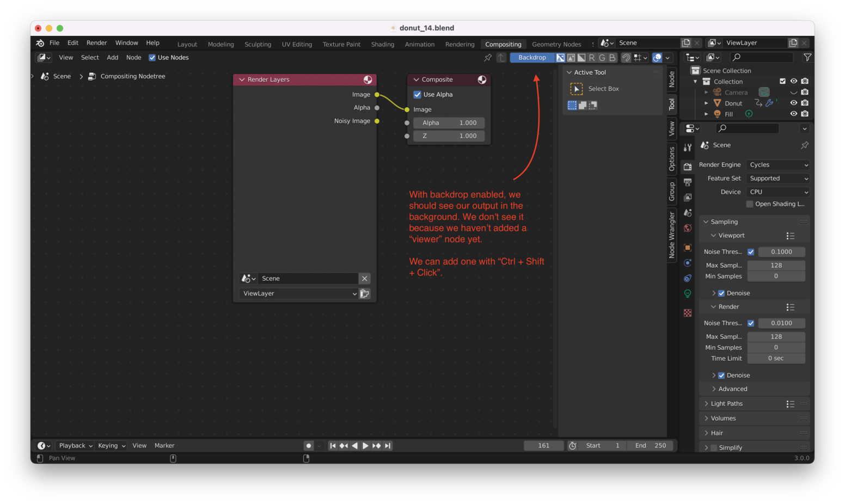Viewport: 845px width, 504px height.
Task: Click the Render properties tab icon
Action: pos(688,167)
